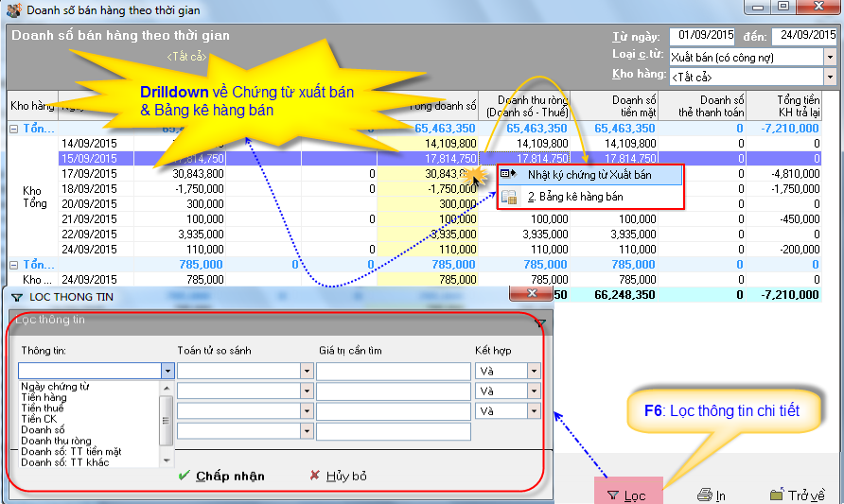Open the Loại c.từ dropdown

click(830, 57)
